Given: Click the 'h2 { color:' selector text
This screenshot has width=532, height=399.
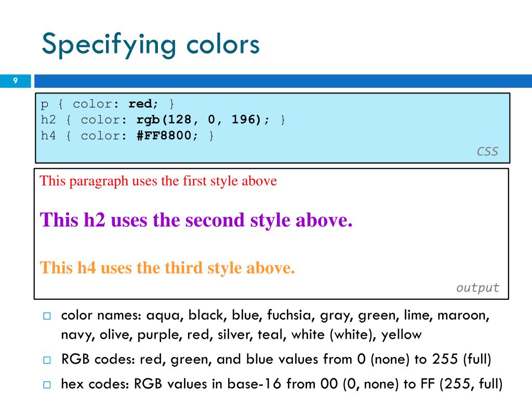Looking at the screenshot, I should (x=84, y=119).
